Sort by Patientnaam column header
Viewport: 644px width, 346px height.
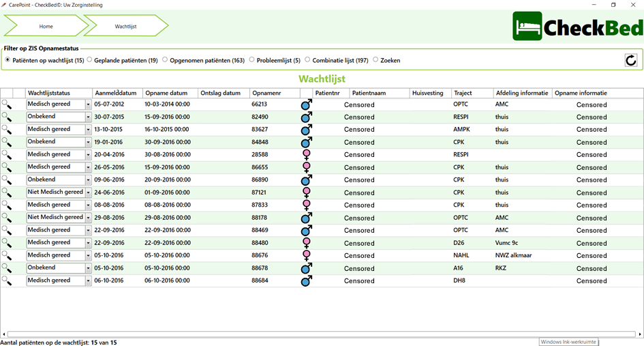[380, 93]
